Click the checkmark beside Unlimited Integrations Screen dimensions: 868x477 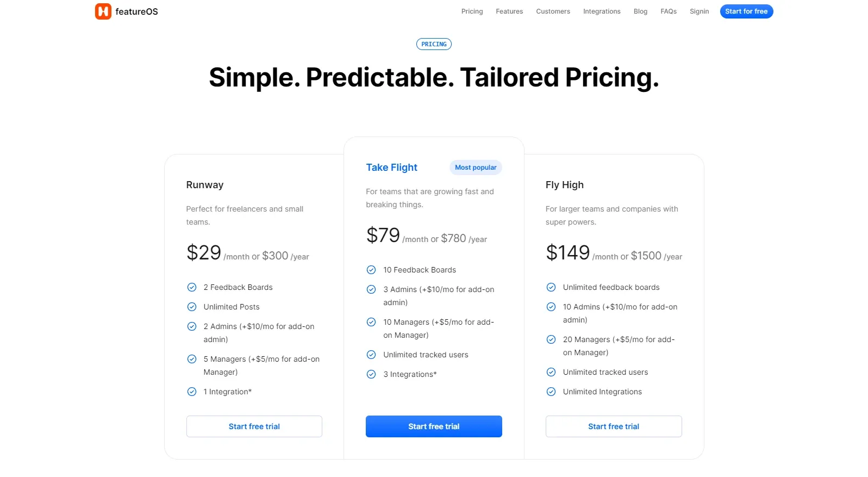551,392
